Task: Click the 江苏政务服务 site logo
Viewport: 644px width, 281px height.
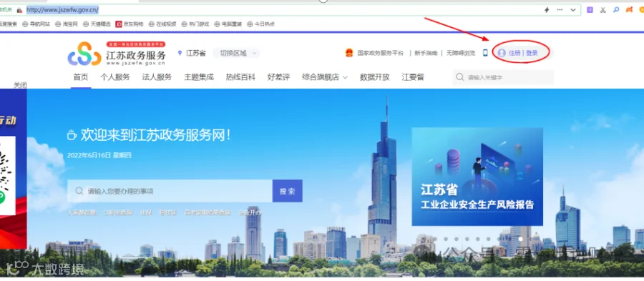Action: click(x=117, y=54)
